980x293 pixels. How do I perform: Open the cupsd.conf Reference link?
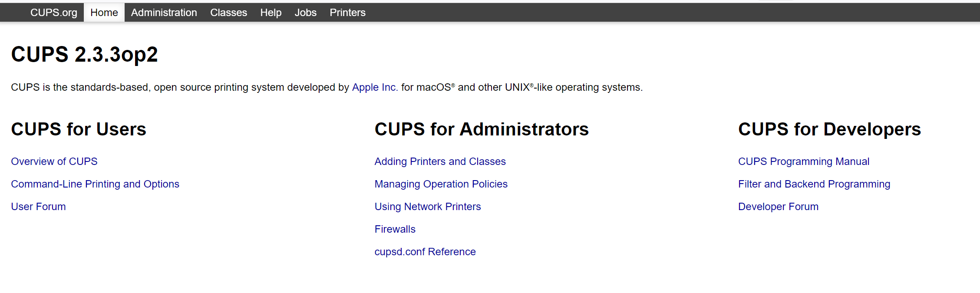pyautogui.click(x=425, y=252)
